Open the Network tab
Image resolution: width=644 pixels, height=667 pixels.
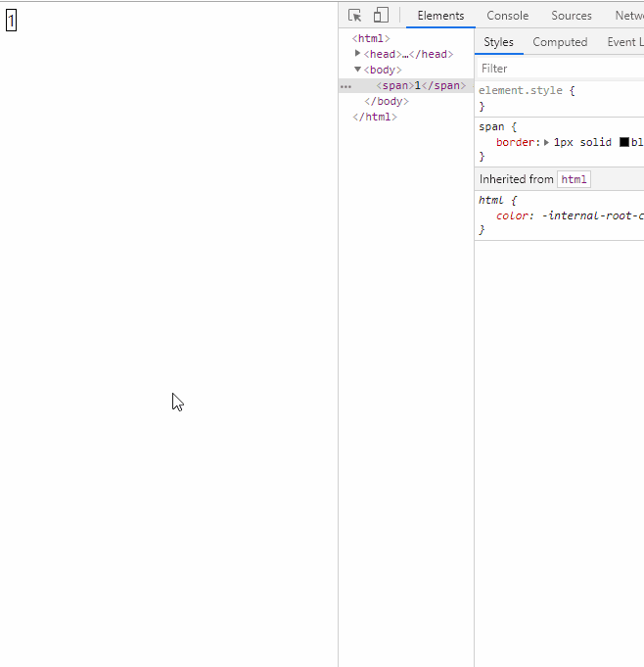click(629, 16)
